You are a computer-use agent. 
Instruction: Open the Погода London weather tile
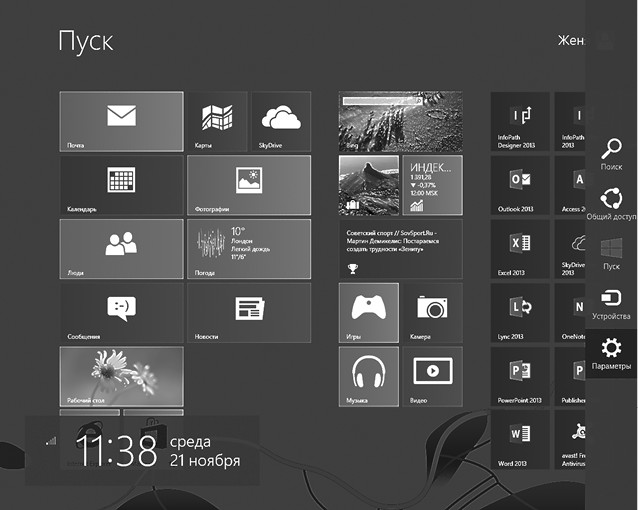click(x=248, y=248)
